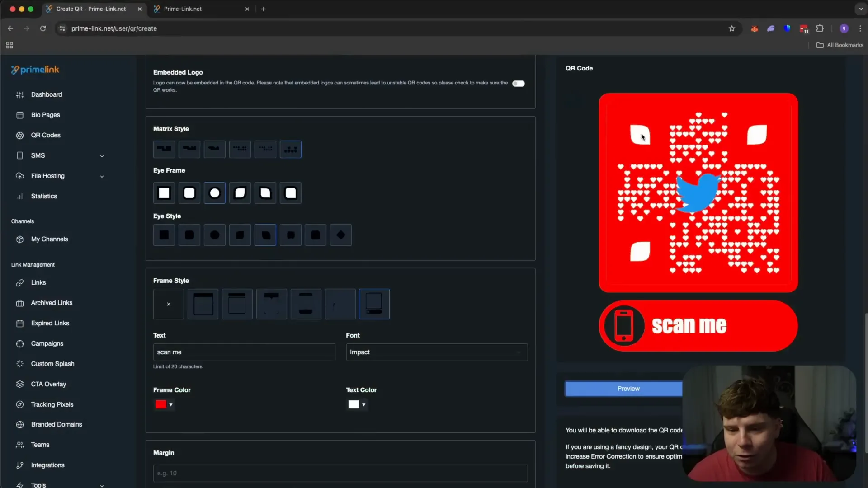Select the second Frame Style option
Image resolution: width=868 pixels, height=488 pixels.
[203, 304]
